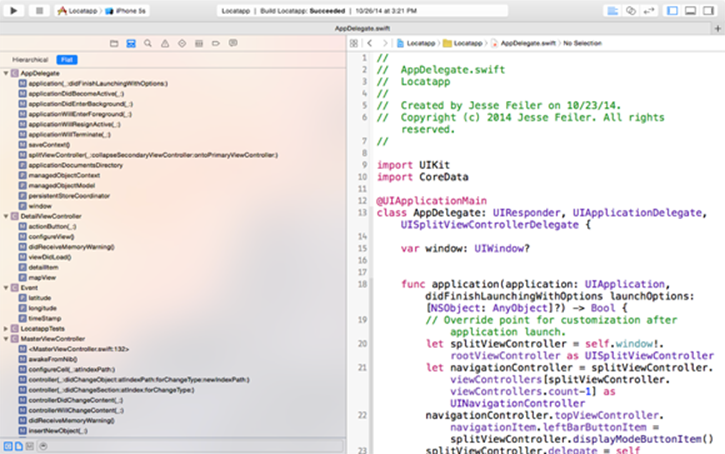The width and height of the screenshot is (725, 454).
Task: Open the Breakpoint navigator icon
Action: point(216,43)
